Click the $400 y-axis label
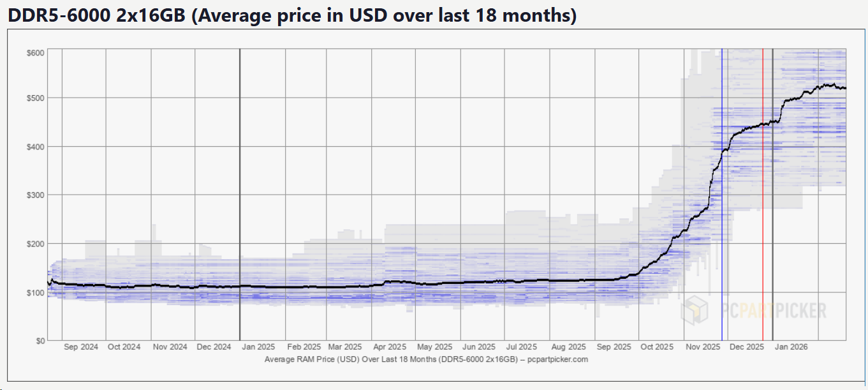This screenshot has height=390, width=868. 36,147
